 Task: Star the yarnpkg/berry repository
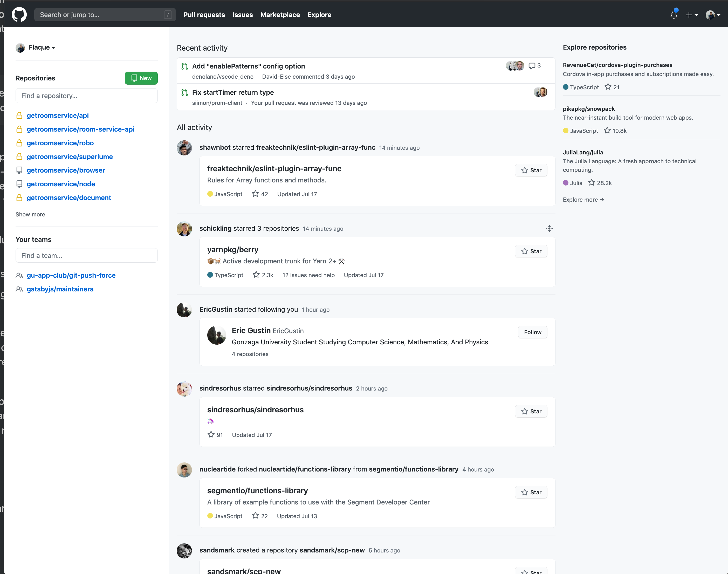[x=531, y=251]
